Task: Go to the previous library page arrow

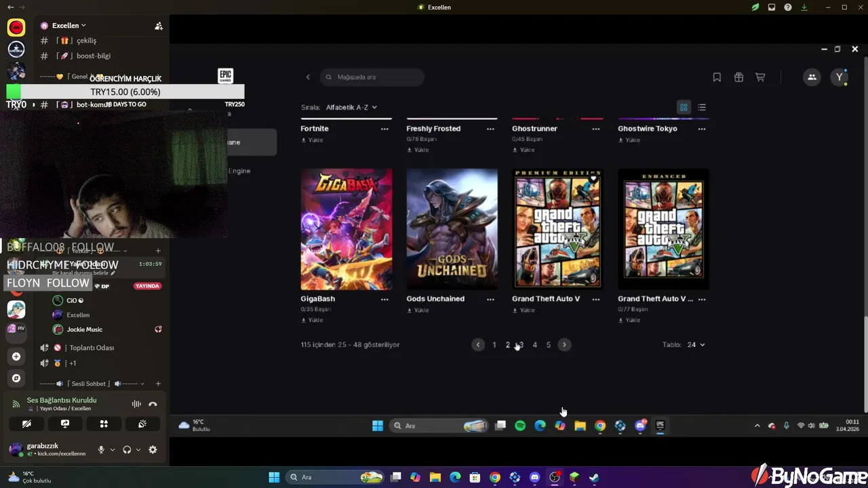Action: pyautogui.click(x=478, y=345)
